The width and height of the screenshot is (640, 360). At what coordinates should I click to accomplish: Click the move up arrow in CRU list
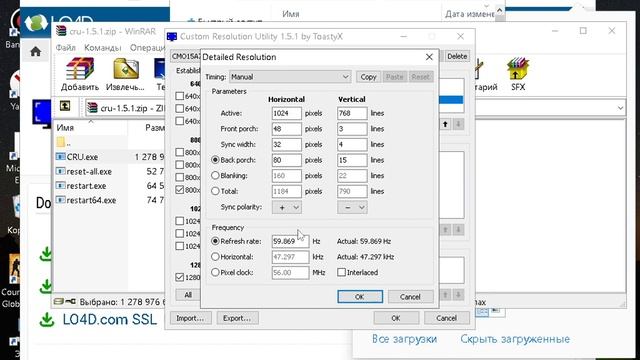(x=445, y=124)
